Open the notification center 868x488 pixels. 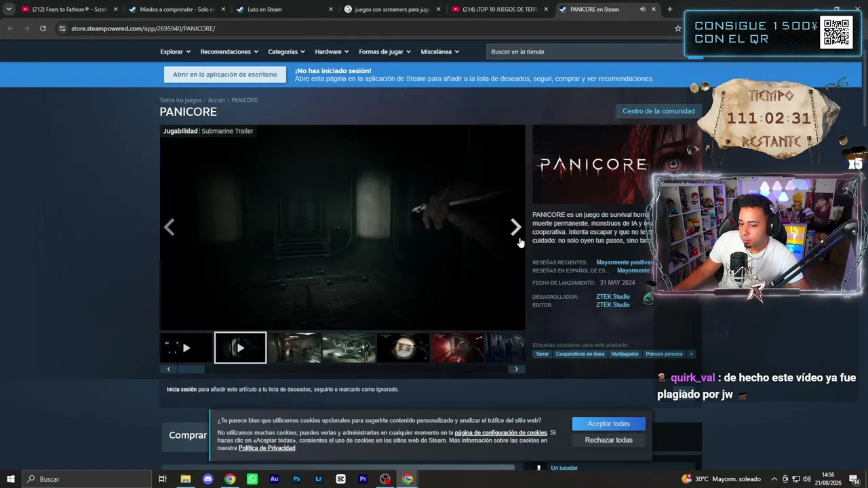(x=856, y=479)
